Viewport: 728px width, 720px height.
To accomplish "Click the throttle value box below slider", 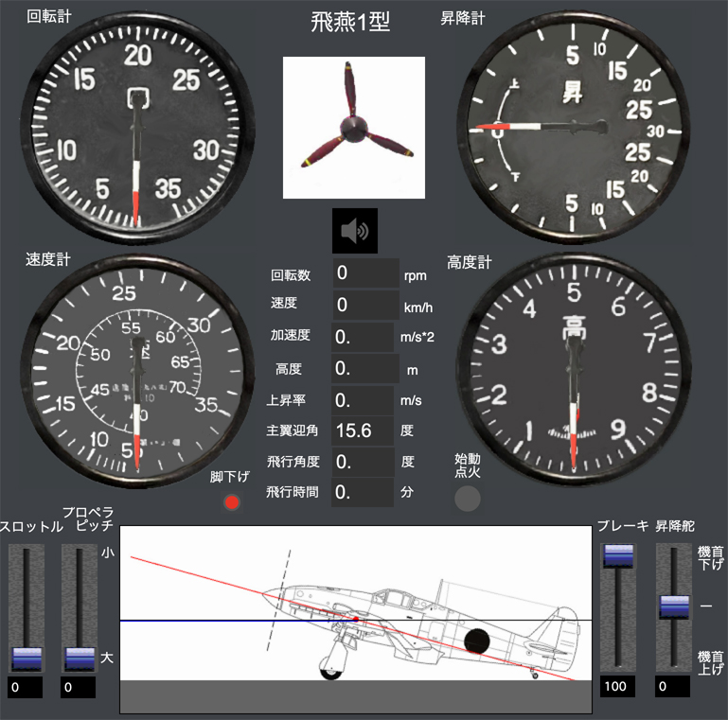I will click(x=26, y=688).
